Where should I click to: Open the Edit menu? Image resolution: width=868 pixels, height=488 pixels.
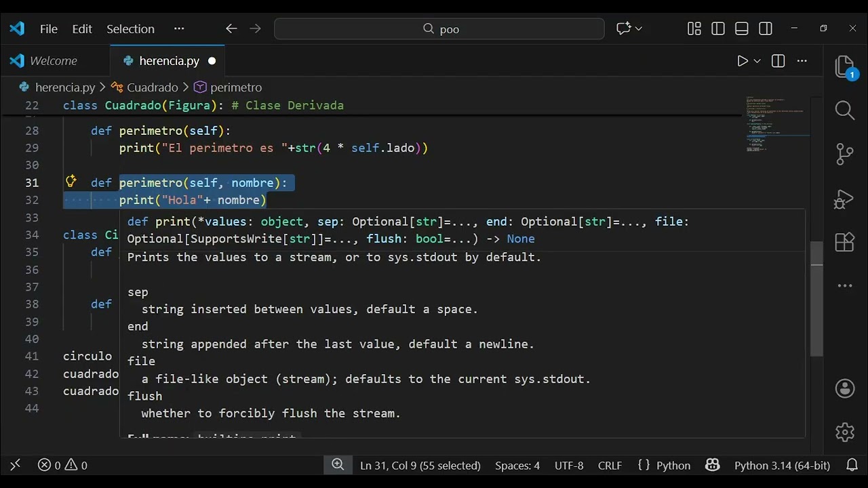(x=82, y=28)
